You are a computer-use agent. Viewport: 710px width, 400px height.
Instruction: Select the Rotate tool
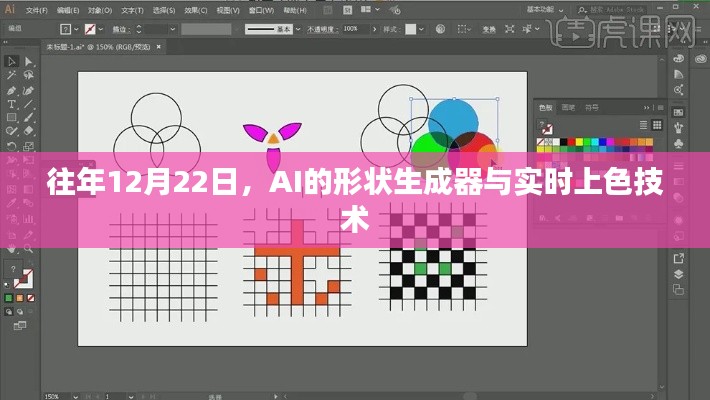[x=11, y=146]
